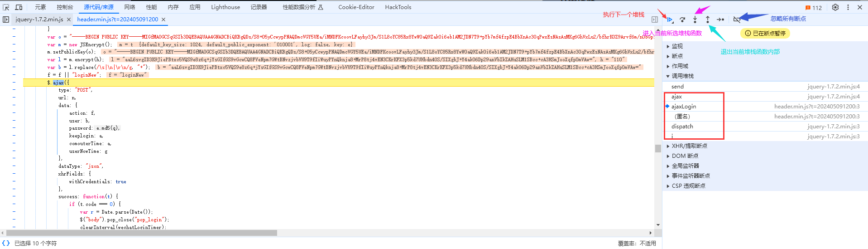
Task: Select the dispatch call stack frame
Action: [682, 127]
